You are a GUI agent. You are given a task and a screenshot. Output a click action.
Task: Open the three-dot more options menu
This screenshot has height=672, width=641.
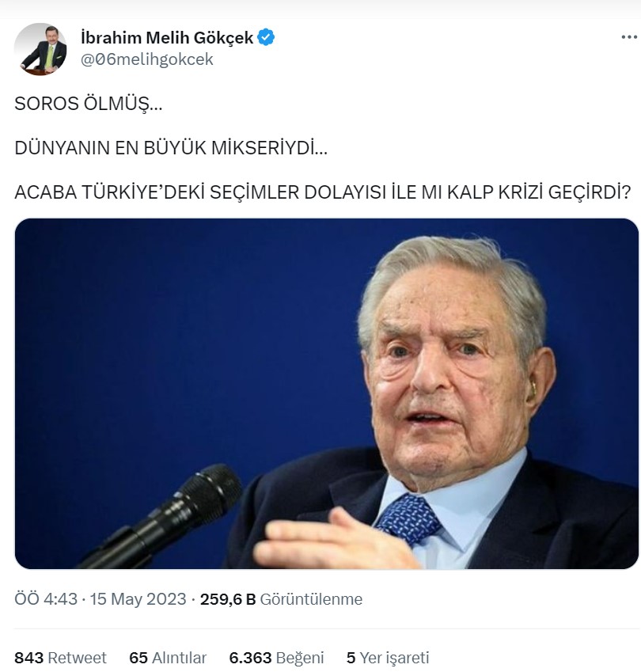(x=629, y=37)
